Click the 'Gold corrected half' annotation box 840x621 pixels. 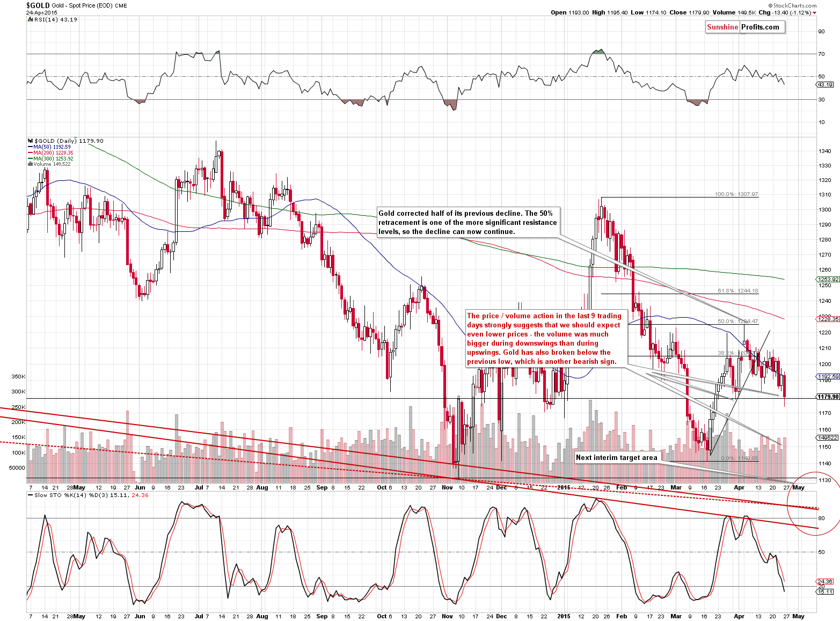(x=469, y=222)
